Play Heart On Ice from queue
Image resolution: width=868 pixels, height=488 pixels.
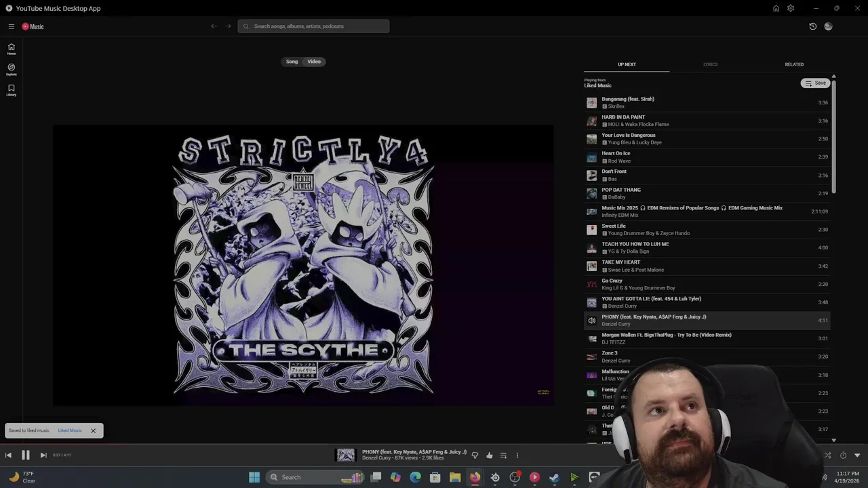click(707, 157)
